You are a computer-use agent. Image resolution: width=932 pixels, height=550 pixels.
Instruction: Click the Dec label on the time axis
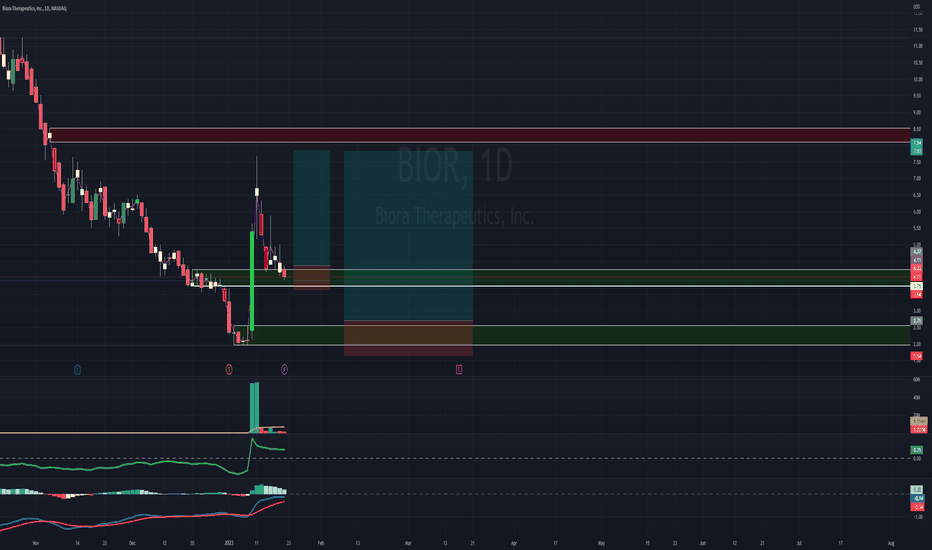click(x=132, y=543)
